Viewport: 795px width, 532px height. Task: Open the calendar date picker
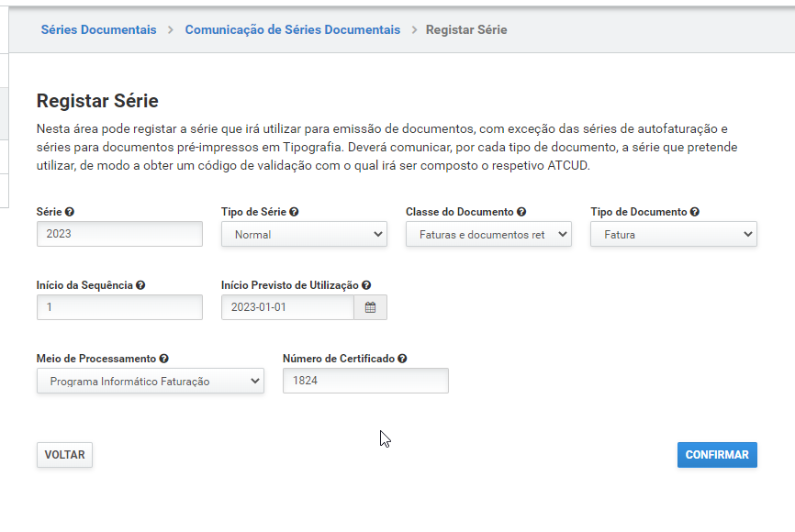pos(370,307)
